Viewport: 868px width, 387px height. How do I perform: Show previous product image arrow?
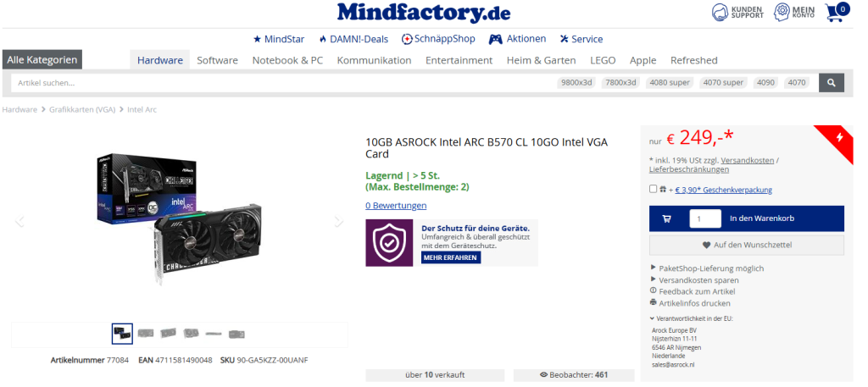coord(20,222)
